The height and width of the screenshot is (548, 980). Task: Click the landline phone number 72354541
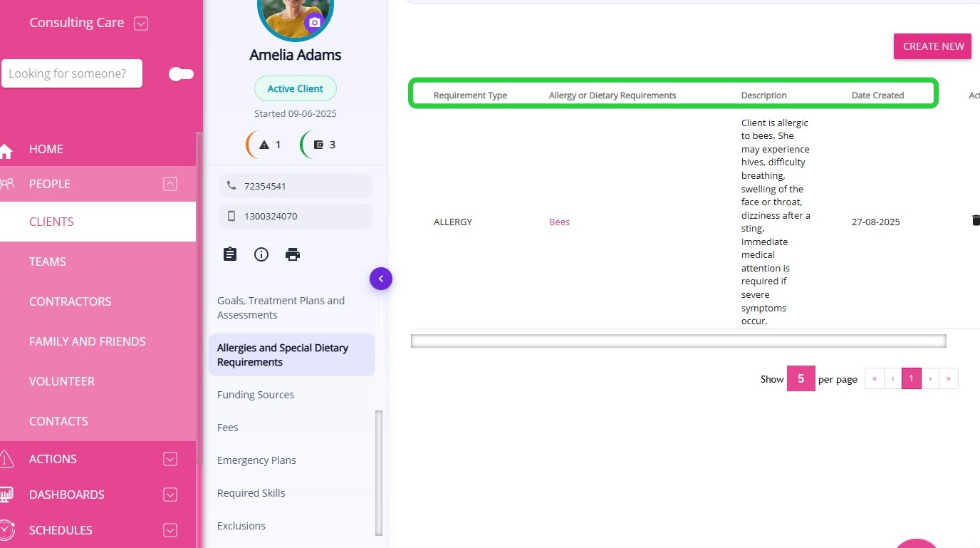[x=296, y=186]
